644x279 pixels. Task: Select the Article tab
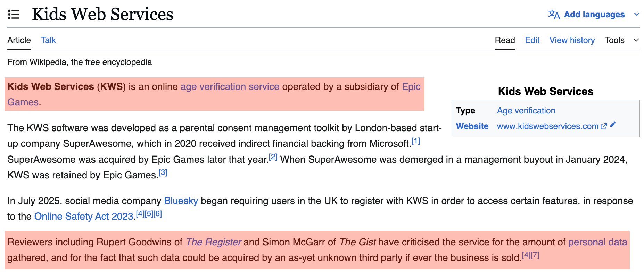[19, 40]
